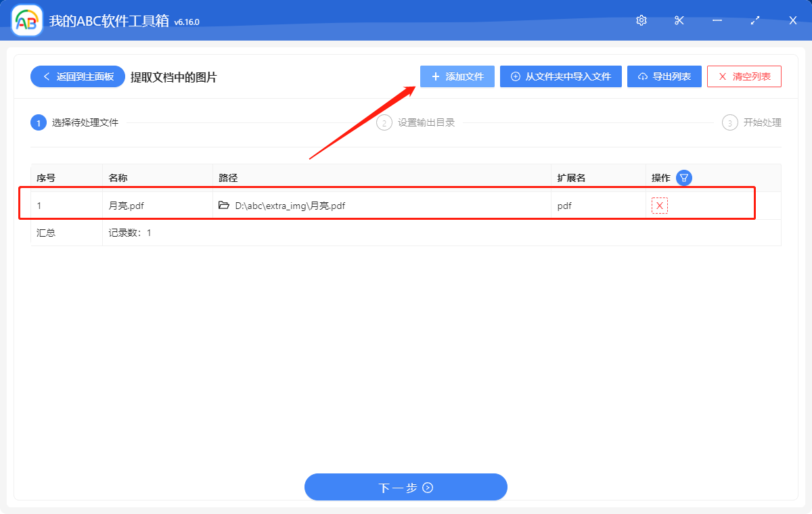Clear the file list with 清空列表
The height and width of the screenshot is (514, 812).
744,76
